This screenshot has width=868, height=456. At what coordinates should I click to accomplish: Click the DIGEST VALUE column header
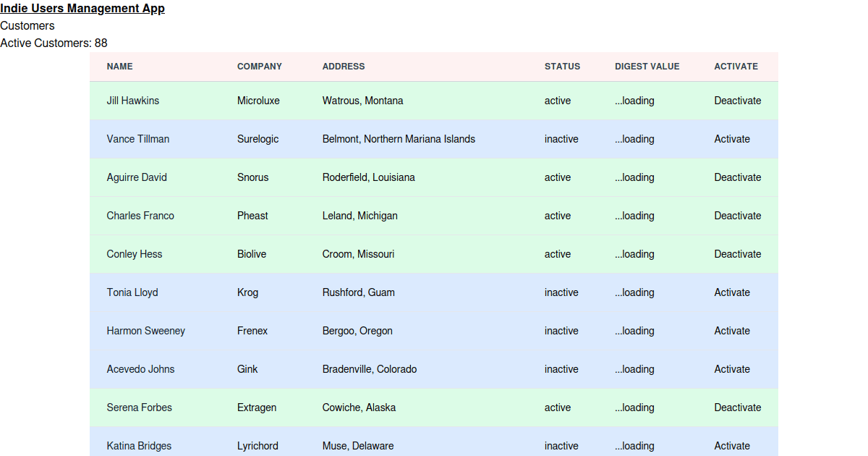(647, 67)
